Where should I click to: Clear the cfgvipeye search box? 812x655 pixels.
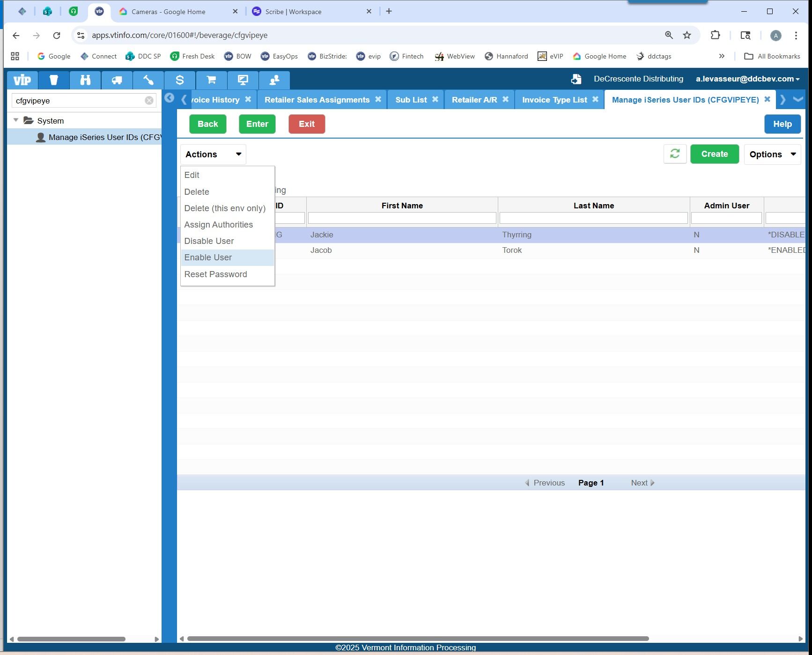click(149, 100)
